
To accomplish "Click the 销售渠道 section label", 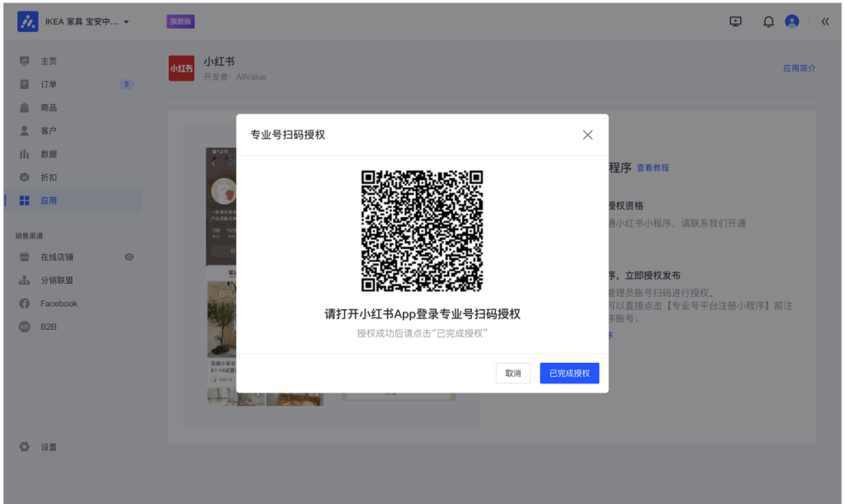I will (29, 236).
